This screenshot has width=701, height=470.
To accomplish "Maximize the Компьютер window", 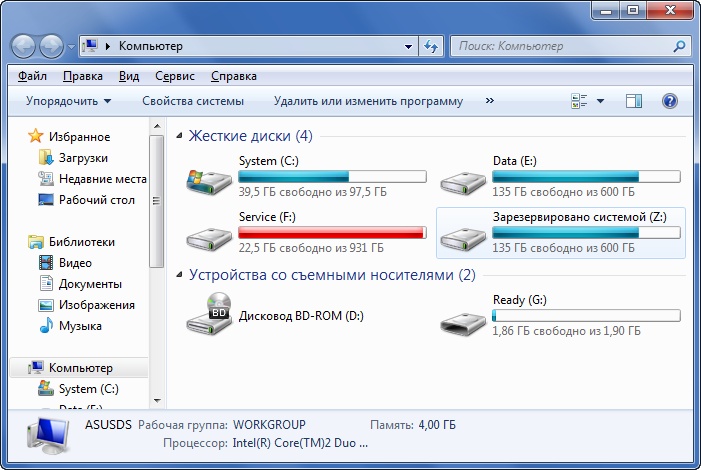I will pyautogui.click(x=633, y=10).
